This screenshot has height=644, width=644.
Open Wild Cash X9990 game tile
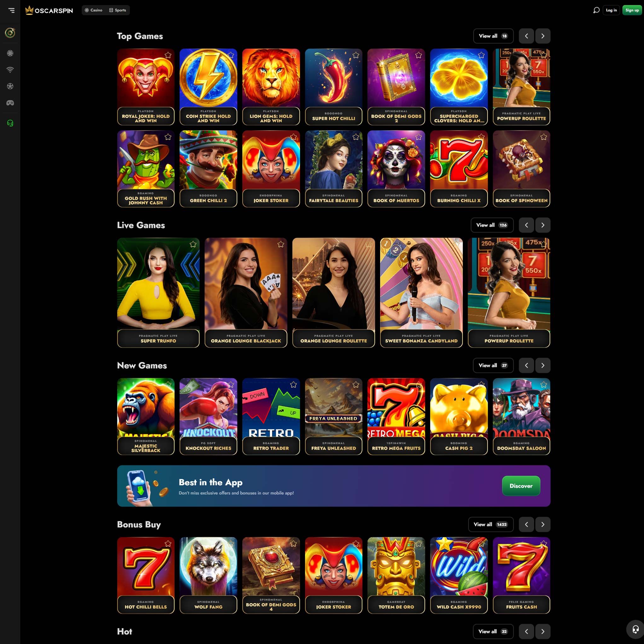click(459, 575)
